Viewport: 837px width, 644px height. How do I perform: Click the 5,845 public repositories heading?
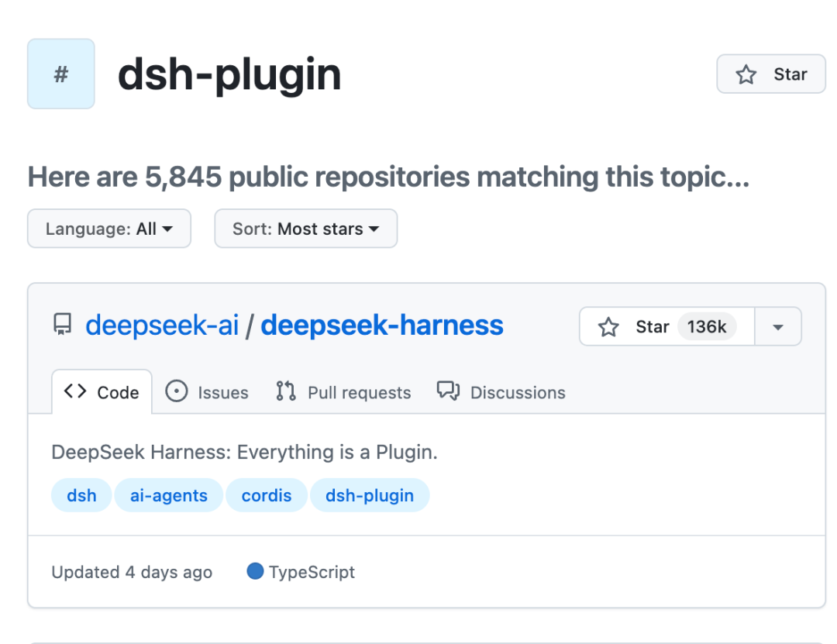pyautogui.click(x=388, y=177)
